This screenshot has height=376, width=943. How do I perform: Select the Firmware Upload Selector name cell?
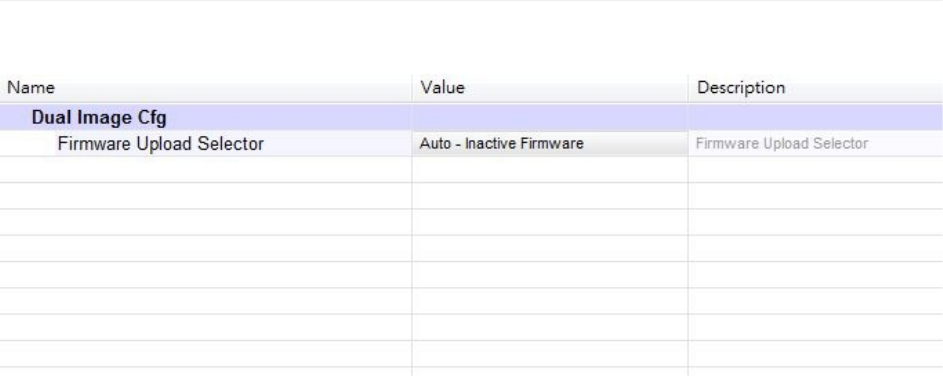pyautogui.click(x=161, y=144)
